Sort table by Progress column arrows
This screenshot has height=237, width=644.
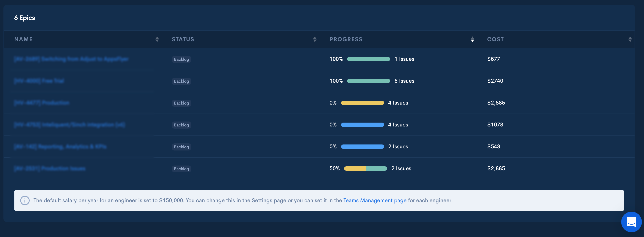click(472, 39)
